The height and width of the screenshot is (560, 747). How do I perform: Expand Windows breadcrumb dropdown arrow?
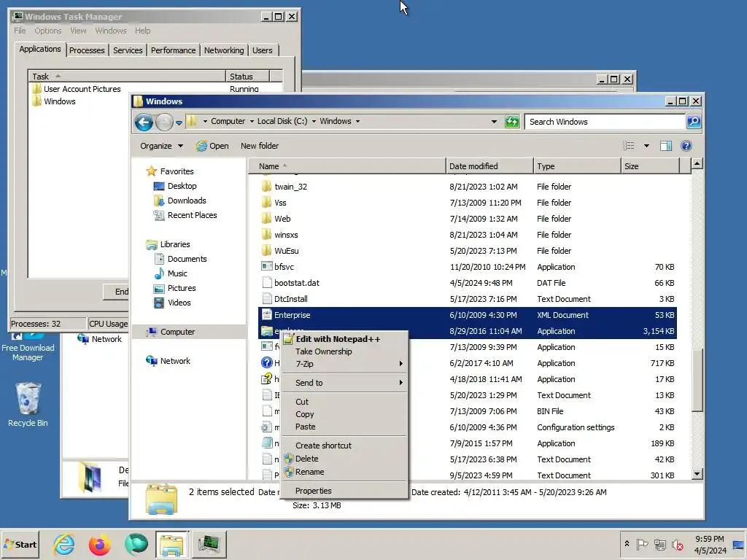coord(357,122)
